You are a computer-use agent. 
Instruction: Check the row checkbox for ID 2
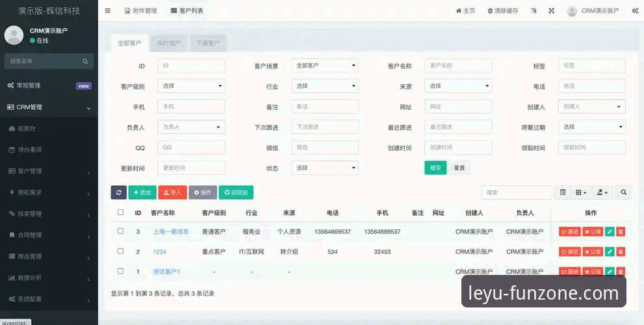pos(120,251)
